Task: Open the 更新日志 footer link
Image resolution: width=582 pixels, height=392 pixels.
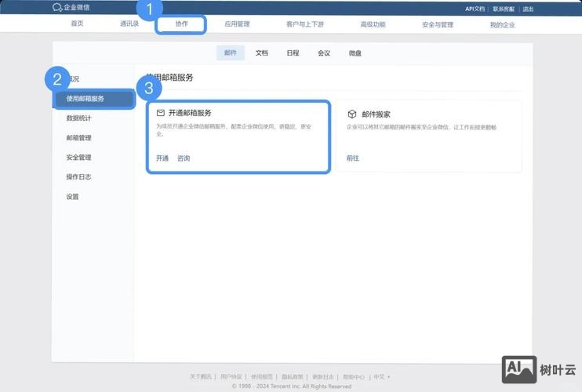Action: pyautogui.click(x=323, y=377)
